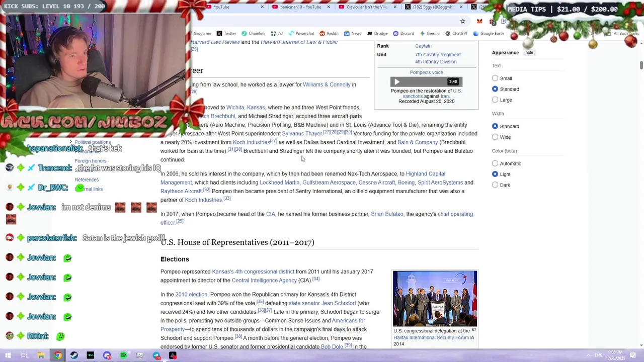Open Williams & Connolly link
The height and width of the screenshot is (362, 644).
[x=327, y=84]
